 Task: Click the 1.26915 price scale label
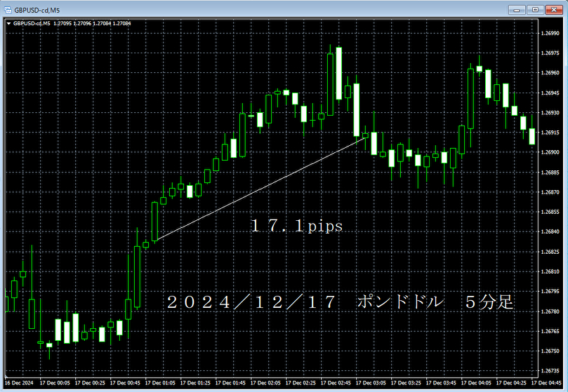coord(550,133)
